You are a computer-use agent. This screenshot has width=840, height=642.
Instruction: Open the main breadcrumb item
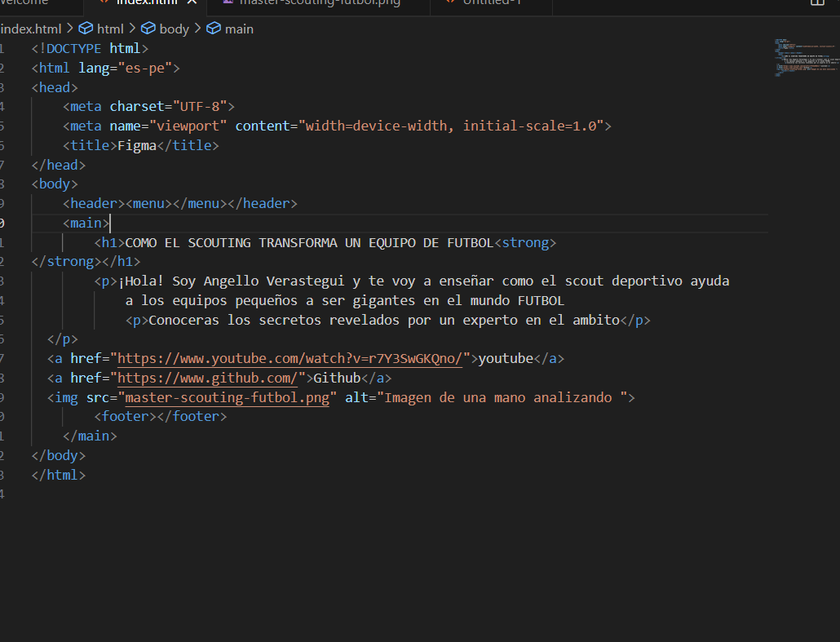click(239, 29)
